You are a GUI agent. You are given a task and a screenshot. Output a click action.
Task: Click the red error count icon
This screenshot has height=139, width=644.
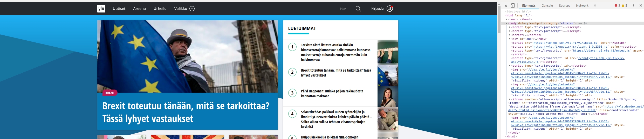616,5
